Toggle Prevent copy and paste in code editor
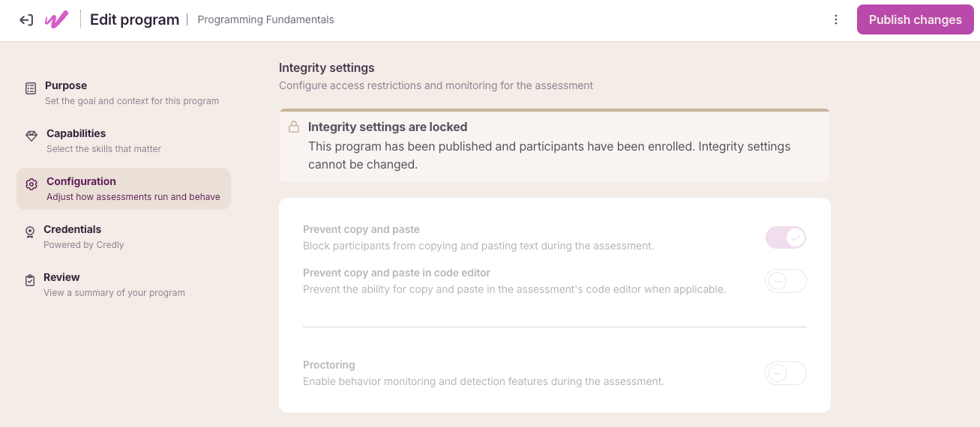Image resolution: width=980 pixels, height=427 pixels. pyautogui.click(x=786, y=281)
